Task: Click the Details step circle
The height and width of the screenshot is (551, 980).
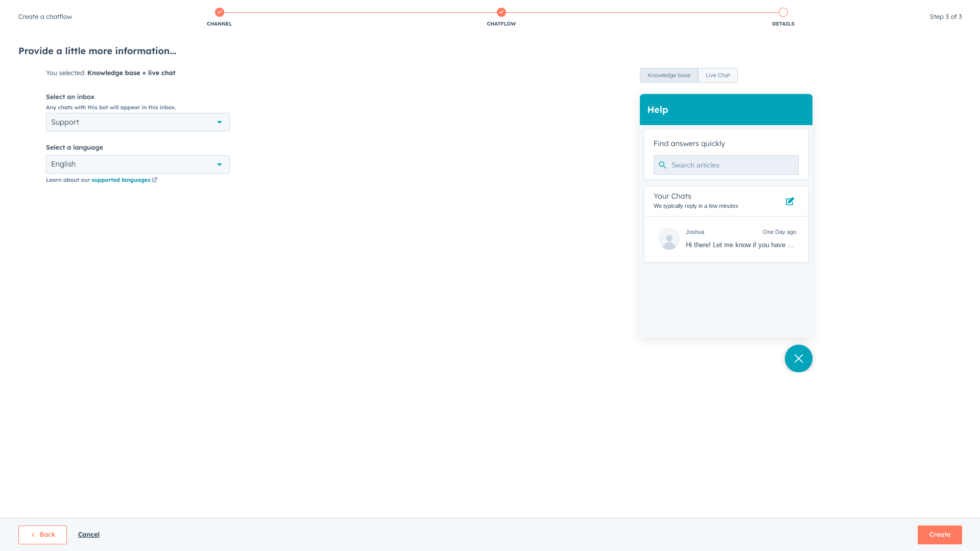Action: (783, 12)
